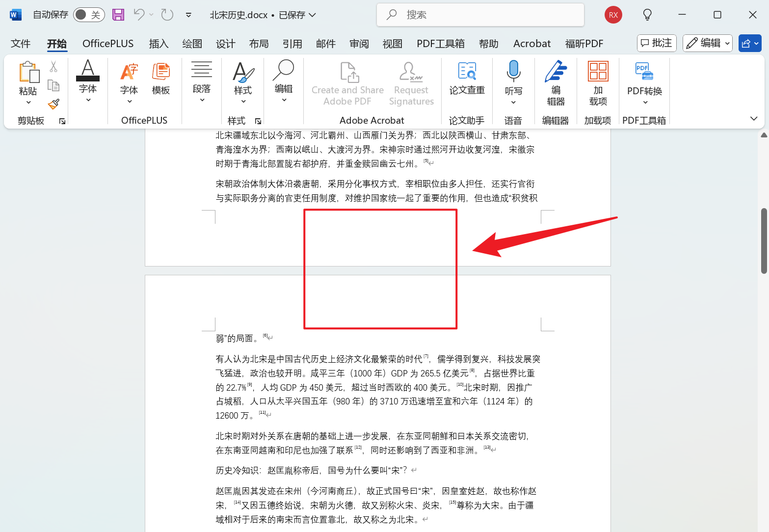Collapse the ribbon via the chevron

755,118
